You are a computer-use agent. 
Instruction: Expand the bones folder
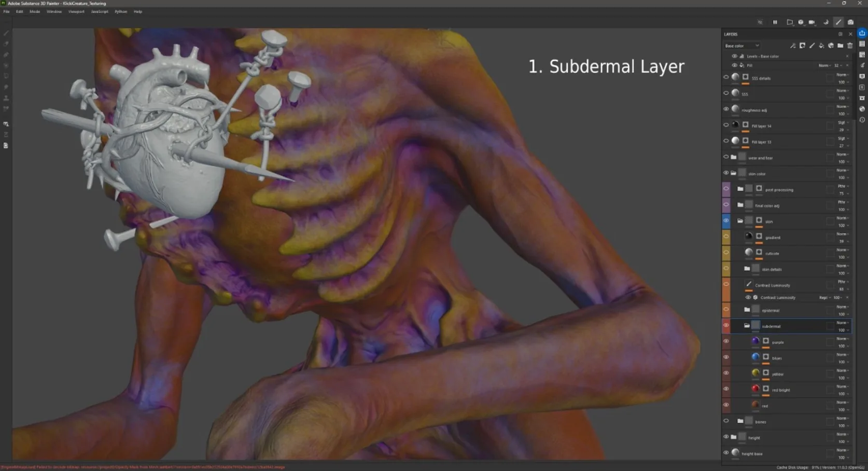pyautogui.click(x=740, y=421)
